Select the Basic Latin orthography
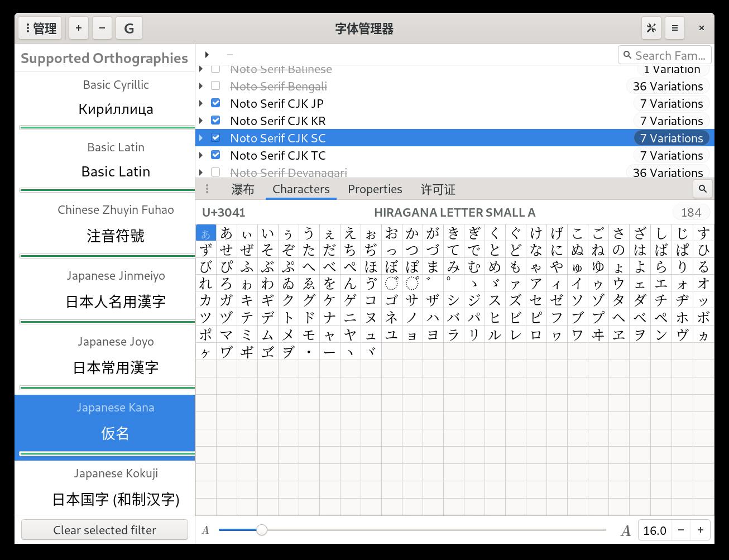The image size is (729, 560). pyautogui.click(x=104, y=165)
